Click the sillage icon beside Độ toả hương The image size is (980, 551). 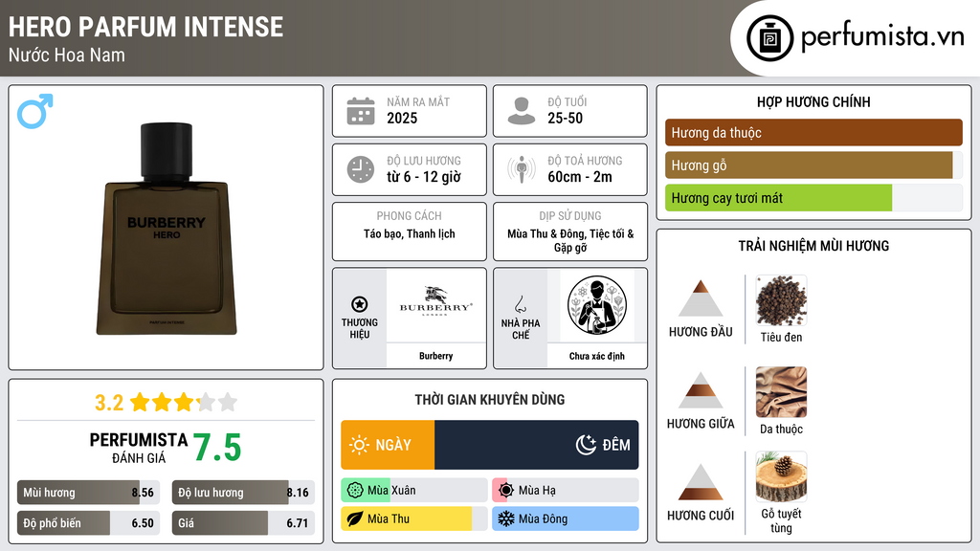click(522, 169)
